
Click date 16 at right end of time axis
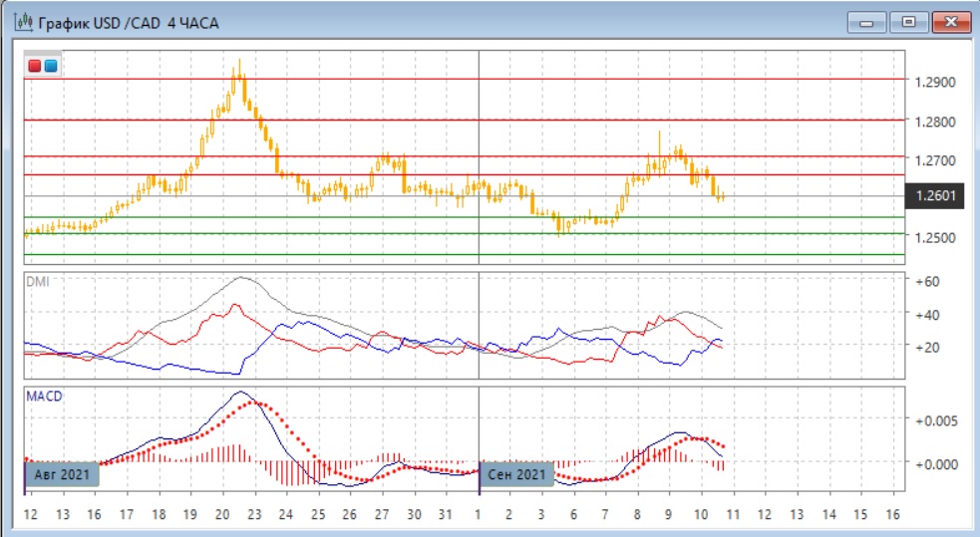coord(892,513)
